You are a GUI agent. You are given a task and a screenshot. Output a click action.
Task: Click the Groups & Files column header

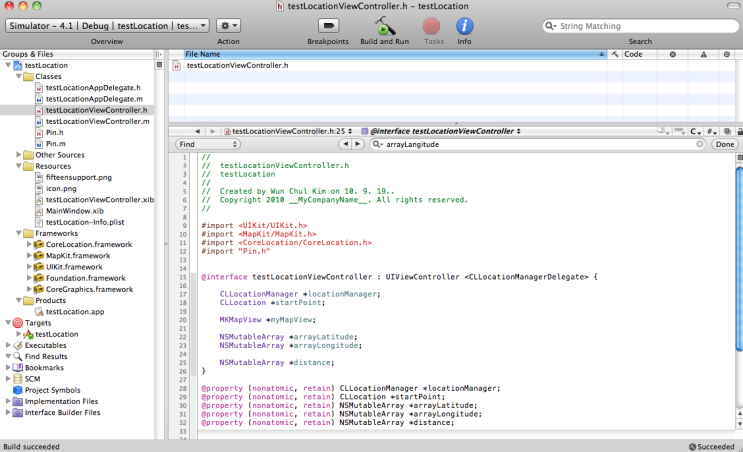[x=77, y=54]
